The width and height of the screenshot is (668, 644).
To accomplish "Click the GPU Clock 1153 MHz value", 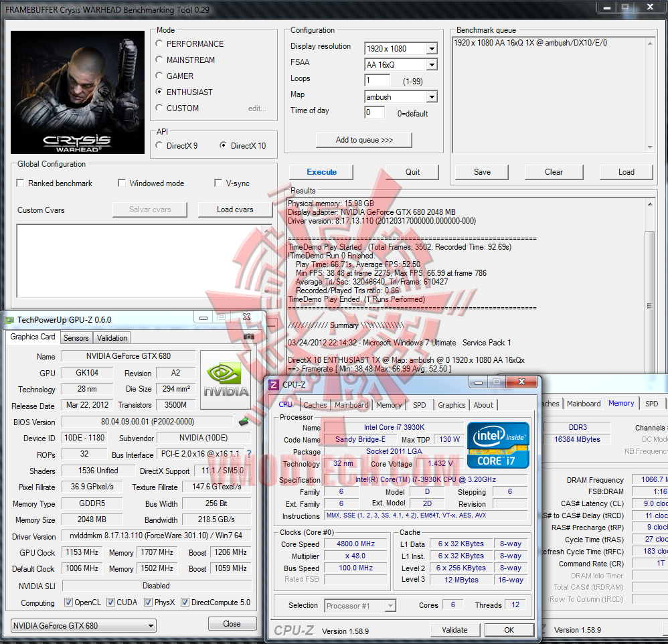I will click(82, 552).
